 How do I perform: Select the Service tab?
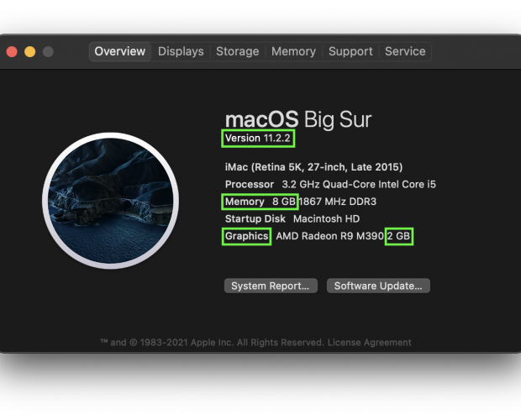point(405,51)
